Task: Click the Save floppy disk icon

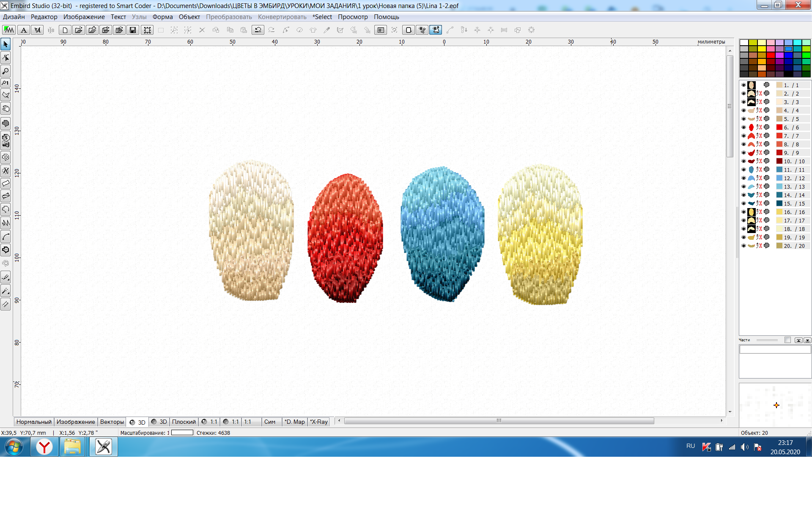Action: pos(133,30)
